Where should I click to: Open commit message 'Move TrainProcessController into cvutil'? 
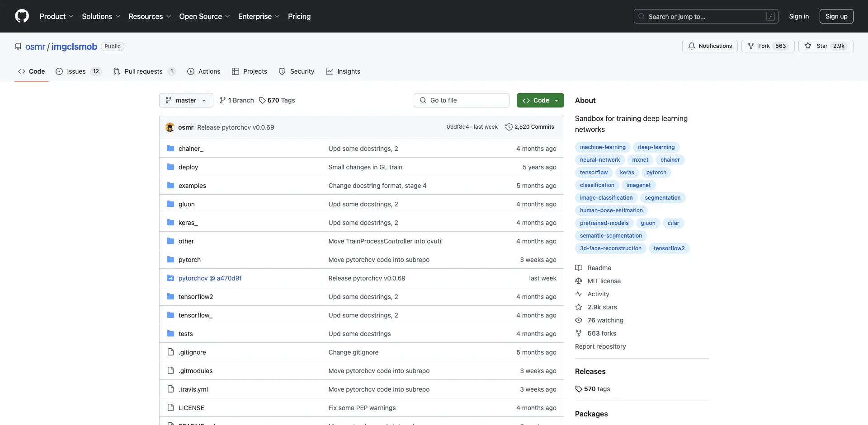tap(385, 241)
